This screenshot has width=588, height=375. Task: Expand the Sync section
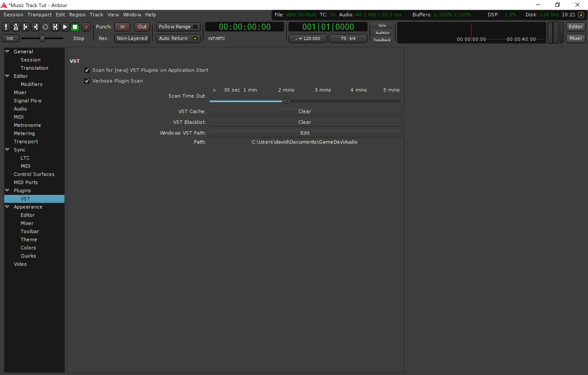point(7,149)
